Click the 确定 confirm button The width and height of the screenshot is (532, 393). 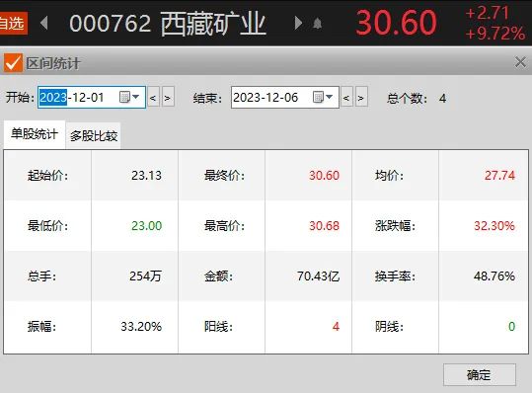coord(480,374)
